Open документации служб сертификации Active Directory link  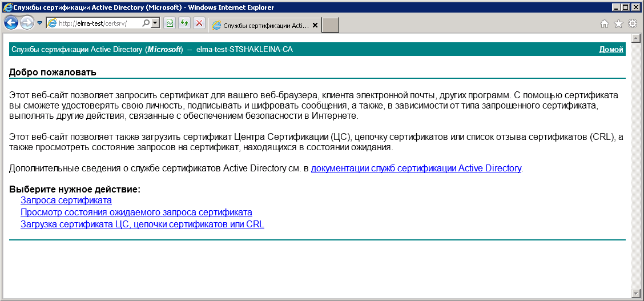pos(416,168)
